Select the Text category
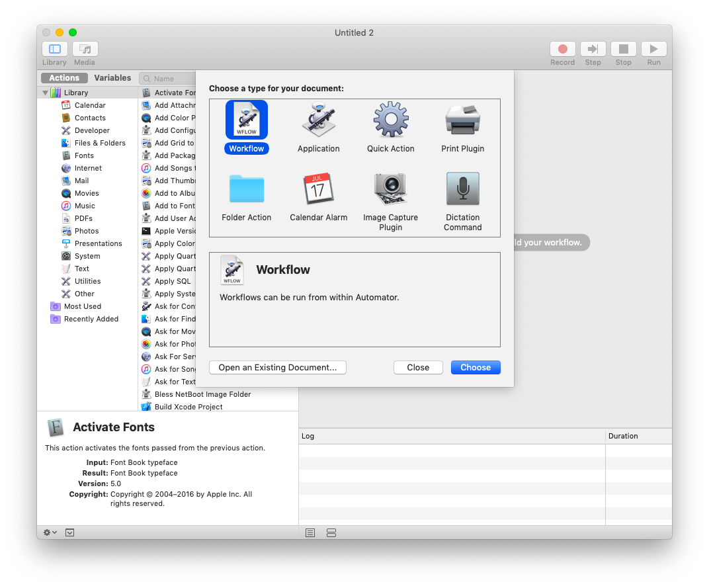Image resolution: width=709 pixels, height=588 pixels. coord(81,269)
